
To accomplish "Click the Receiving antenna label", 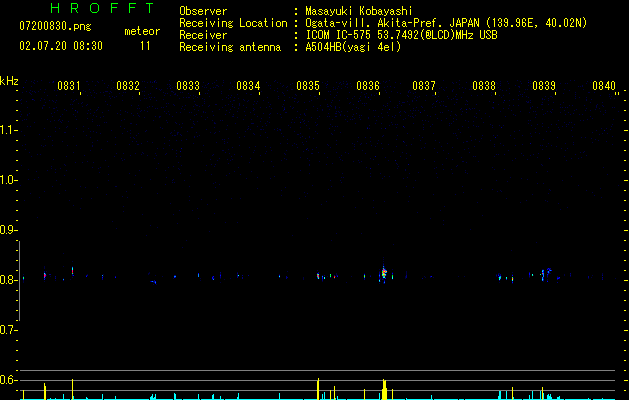I will coord(230,47).
